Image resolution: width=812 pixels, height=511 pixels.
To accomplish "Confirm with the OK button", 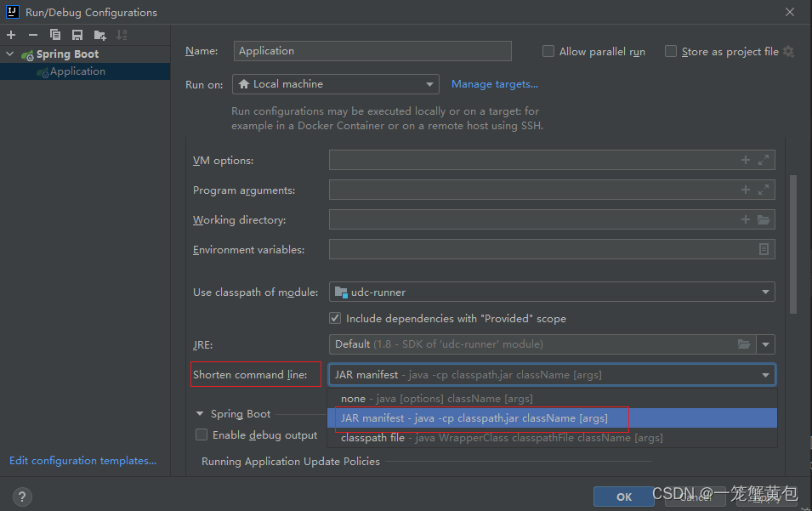I will point(624,497).
